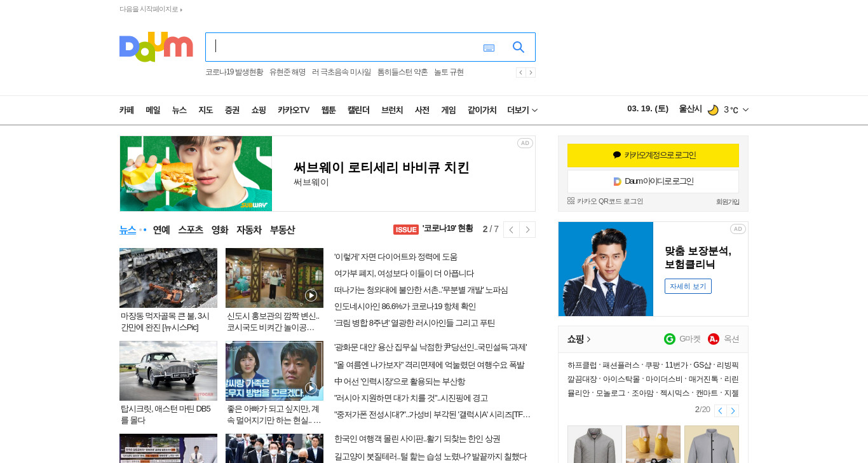Image resolution: width=868 pixels, height=463 pixels.
Task: Switch to the 스포츠 news tab
Action: [x=191, y=230]
